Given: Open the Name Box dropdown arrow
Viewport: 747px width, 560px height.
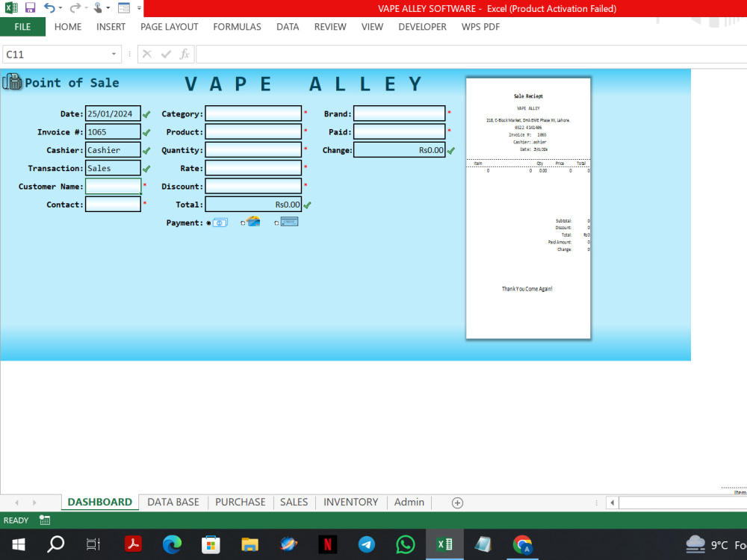Looking at the screenshot, I should tap(112, 54).
